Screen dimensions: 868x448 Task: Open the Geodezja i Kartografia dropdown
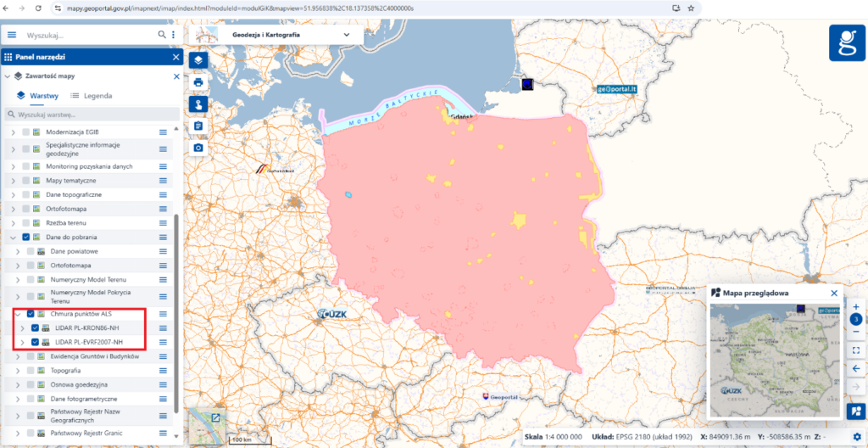276,35
